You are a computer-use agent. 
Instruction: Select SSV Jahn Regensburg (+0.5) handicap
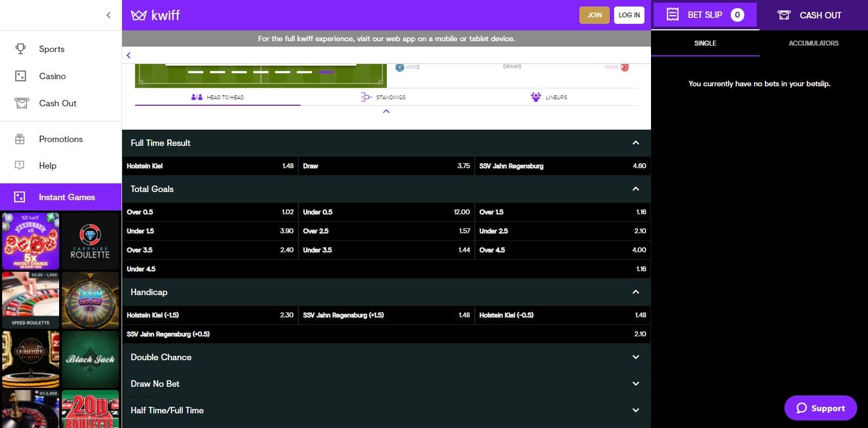(x=386, y=334)
